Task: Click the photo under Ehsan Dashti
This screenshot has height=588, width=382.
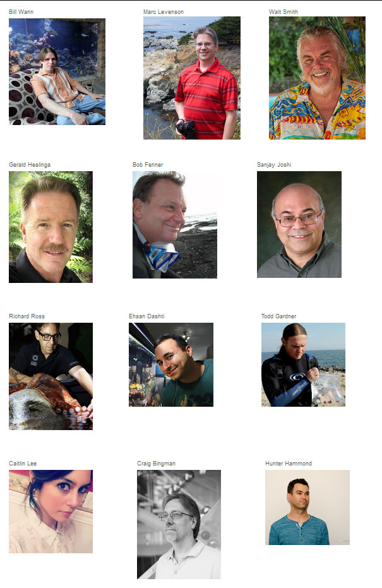Action: (x=171, y=364)
